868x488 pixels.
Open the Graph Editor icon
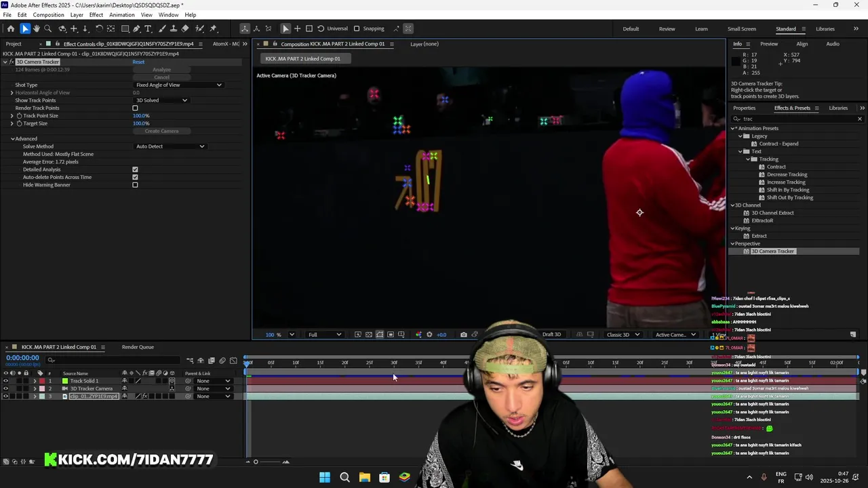click(x=234, y=361)
